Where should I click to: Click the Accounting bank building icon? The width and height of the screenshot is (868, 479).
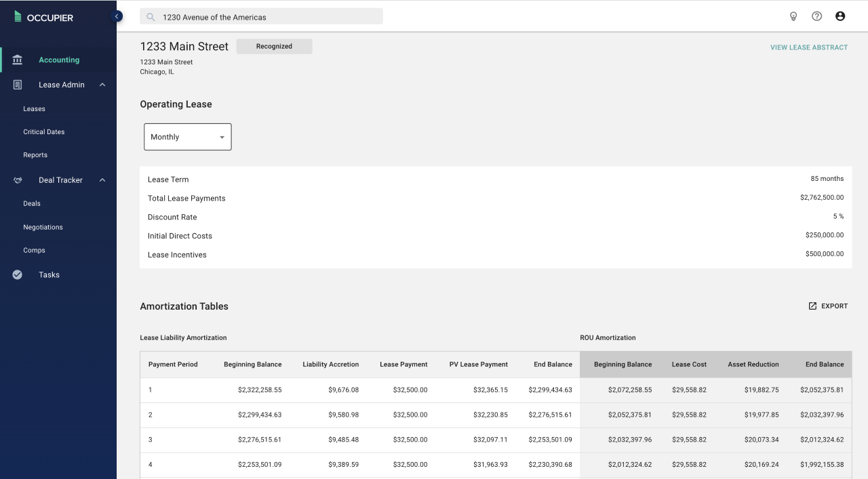pos(18,60)
